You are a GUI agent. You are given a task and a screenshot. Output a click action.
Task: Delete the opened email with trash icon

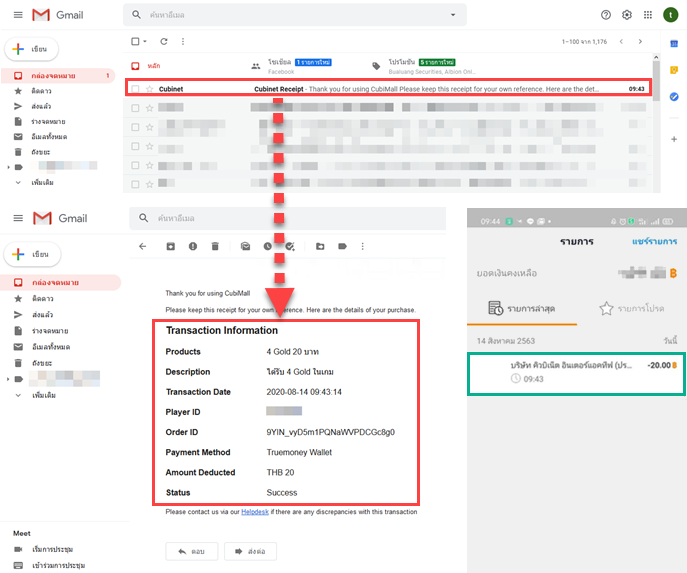pyautogui.click(x=215, y=246)
